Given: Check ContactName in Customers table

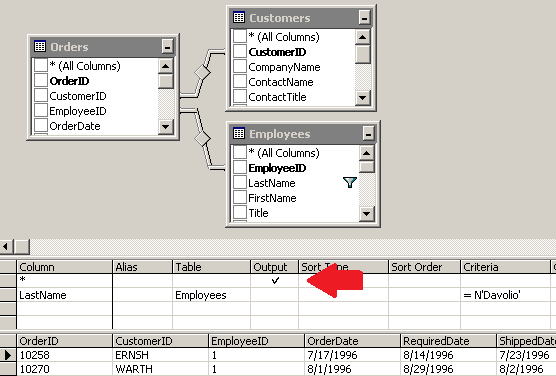Looking at the screenshot, I should point(240,82).
